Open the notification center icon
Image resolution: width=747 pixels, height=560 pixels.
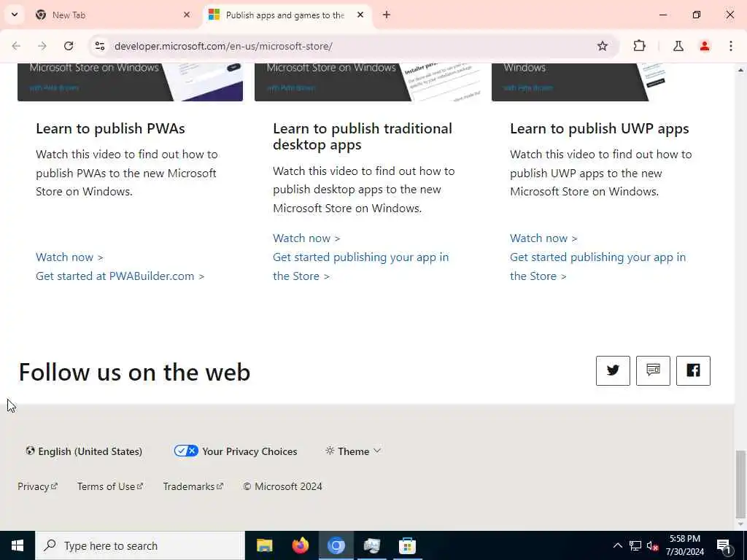coord(724,545)
